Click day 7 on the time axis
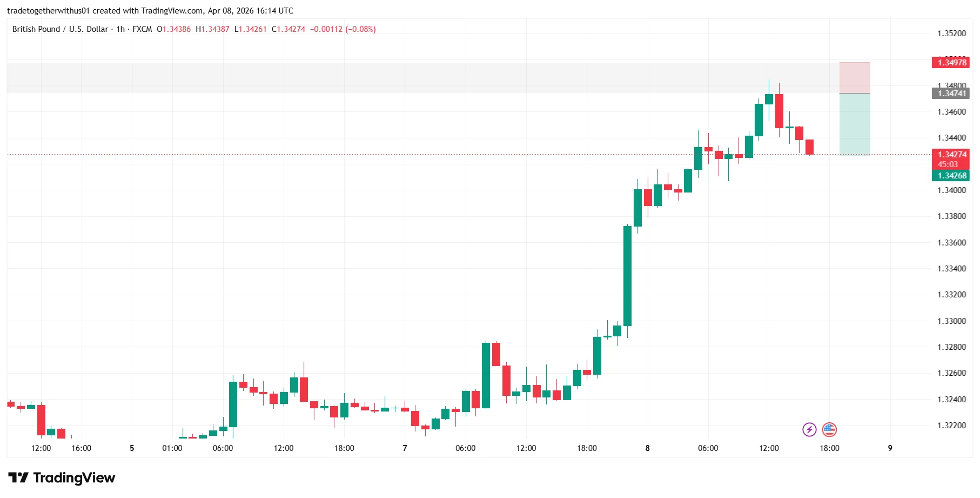This screenshot has height=498, width=980. tap(405, 448)
